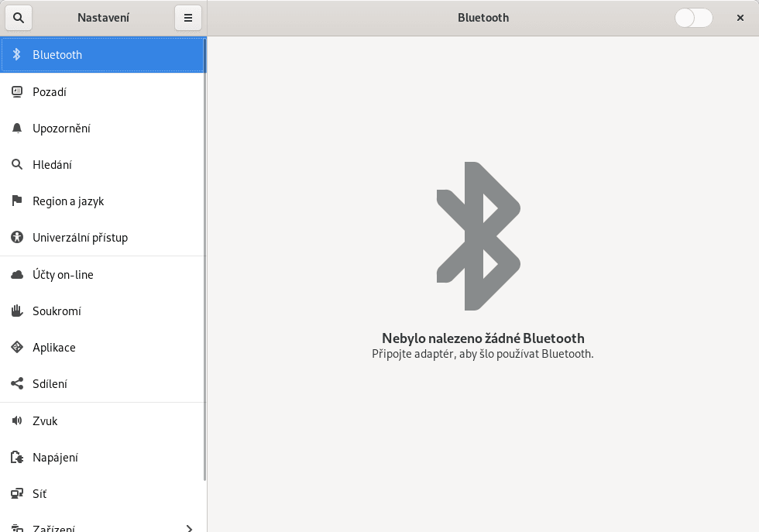Open the hamburger menu in Nastavení header
Viewport: 759px width, 532px height.
[x=187, y=18]
